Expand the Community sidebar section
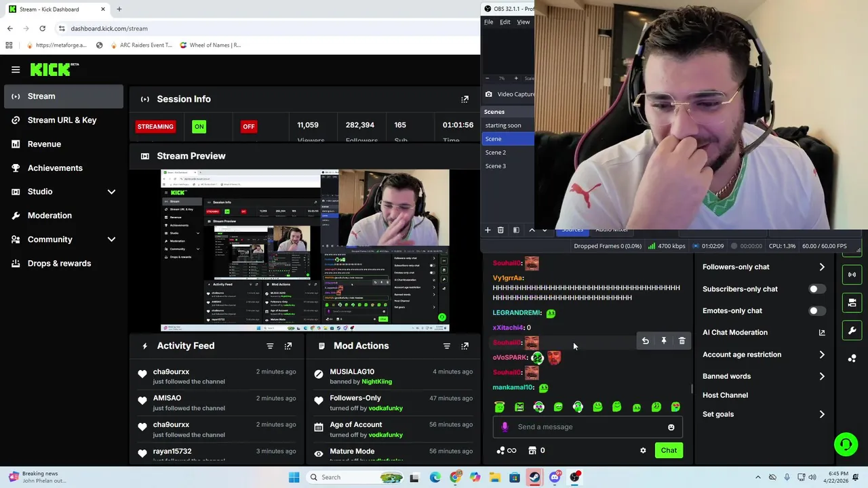 click(x=64, y=239)
